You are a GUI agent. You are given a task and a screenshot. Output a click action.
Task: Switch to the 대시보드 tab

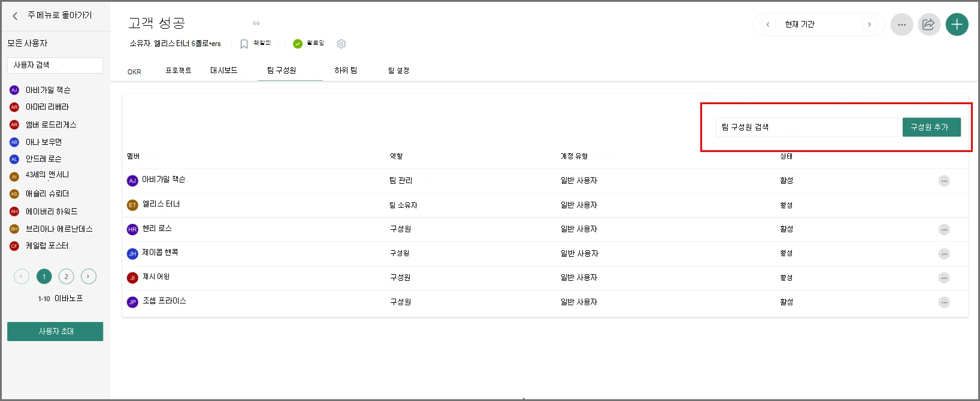(224, 71)
